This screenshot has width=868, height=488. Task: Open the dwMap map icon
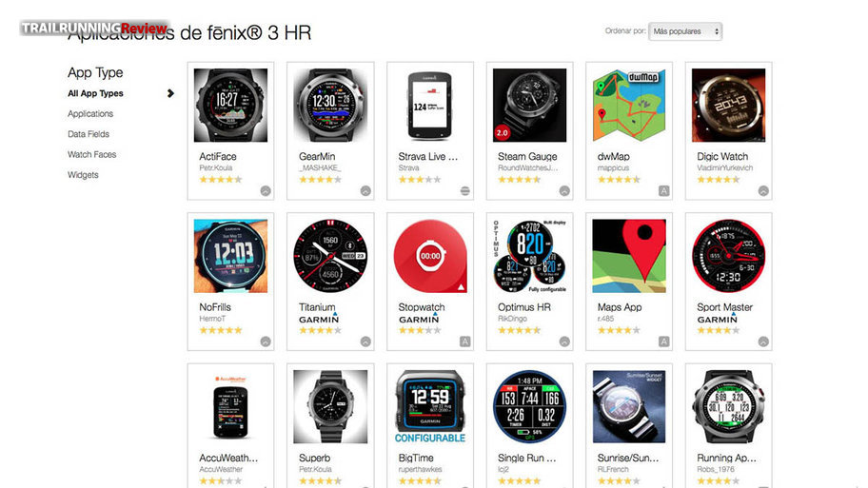(x=629, y=106)
